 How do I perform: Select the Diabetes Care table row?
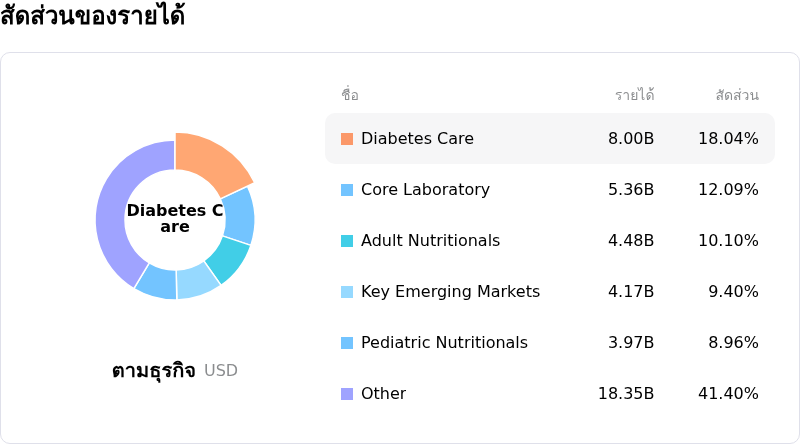[550, 139]
